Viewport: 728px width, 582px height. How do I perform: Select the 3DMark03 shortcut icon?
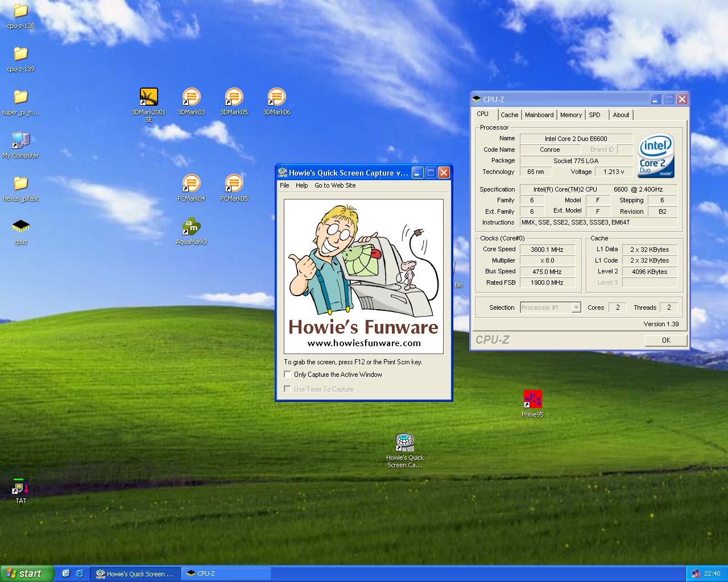click(191, 97)
